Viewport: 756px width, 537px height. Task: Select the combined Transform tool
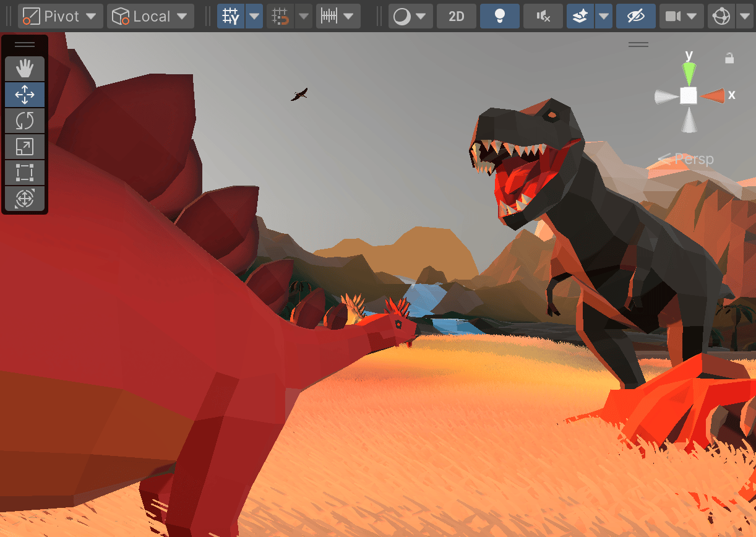(25, 199)
